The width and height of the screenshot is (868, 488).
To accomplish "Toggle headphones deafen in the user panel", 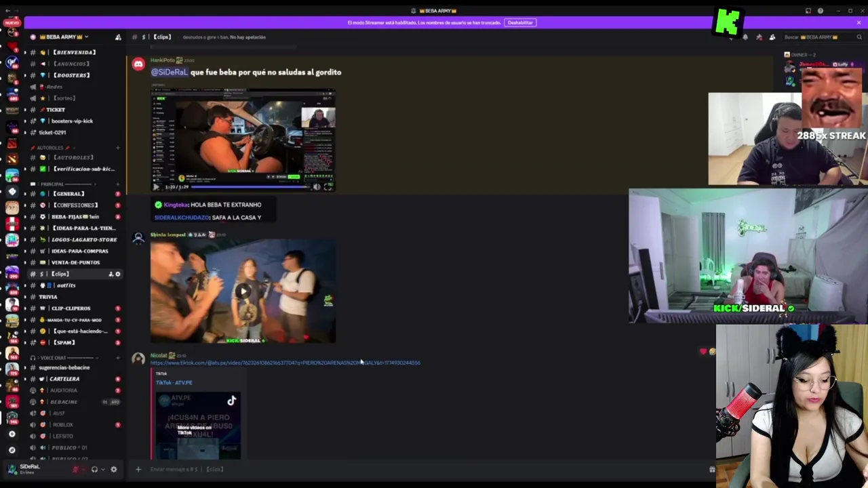I will tap(94, 469).
